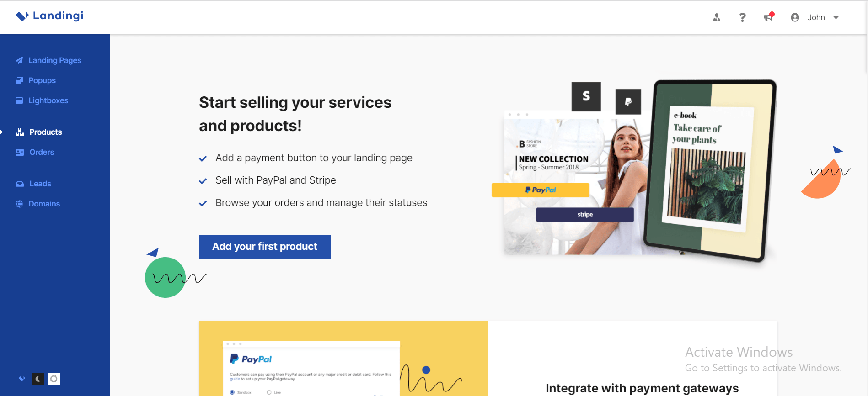The height and width of the screenshot is (396, 868).
Task: Click the small Landingi mark at sidebar bottom
Action: [22, 379]
